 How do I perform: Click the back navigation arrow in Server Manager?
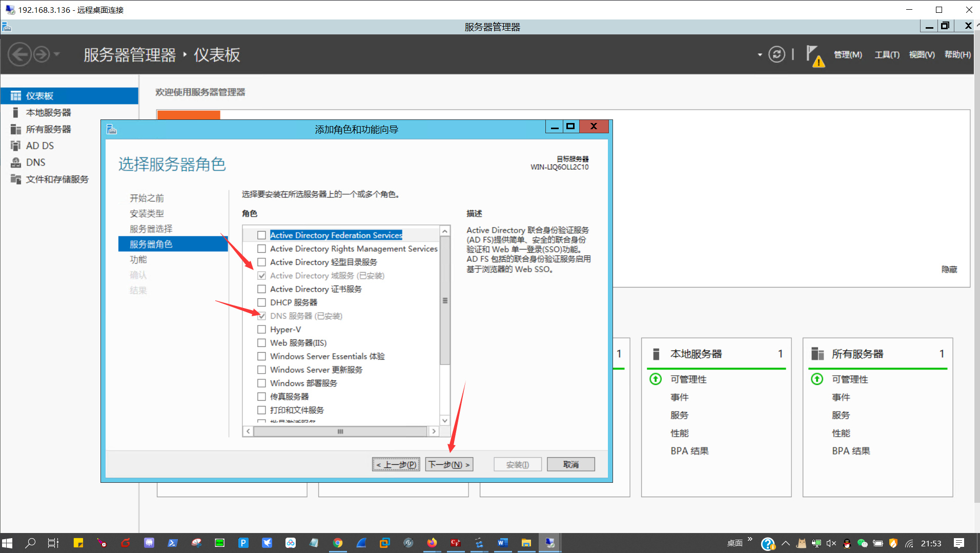(x=20, y=54)
